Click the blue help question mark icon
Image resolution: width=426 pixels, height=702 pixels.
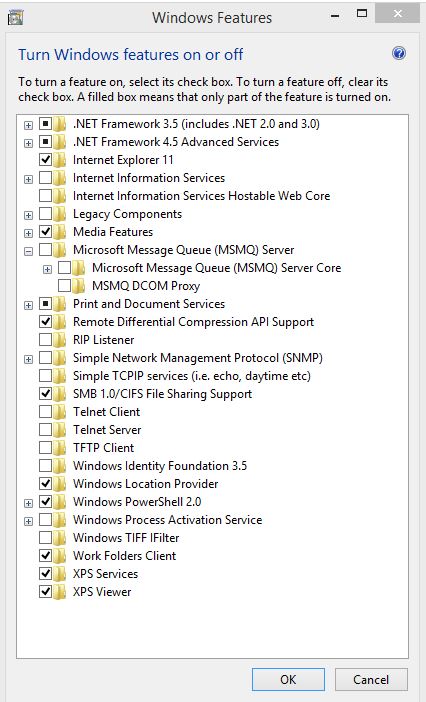click(x=399, y=54)
